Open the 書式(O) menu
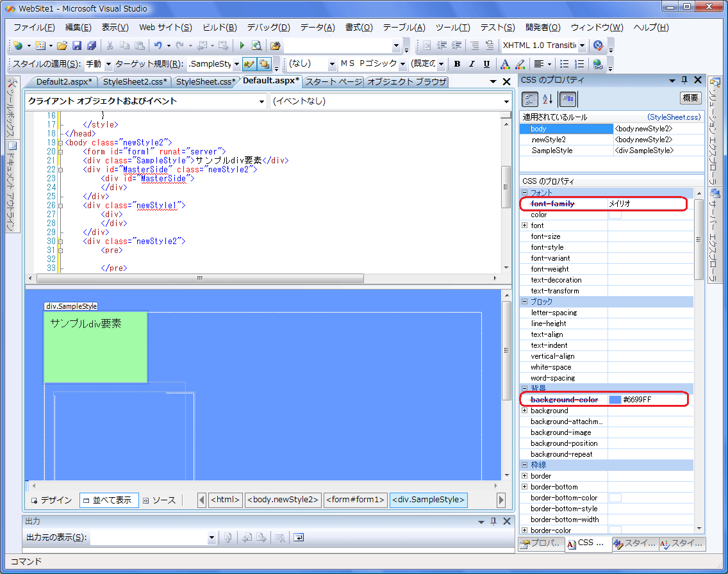 click(359, 28)
